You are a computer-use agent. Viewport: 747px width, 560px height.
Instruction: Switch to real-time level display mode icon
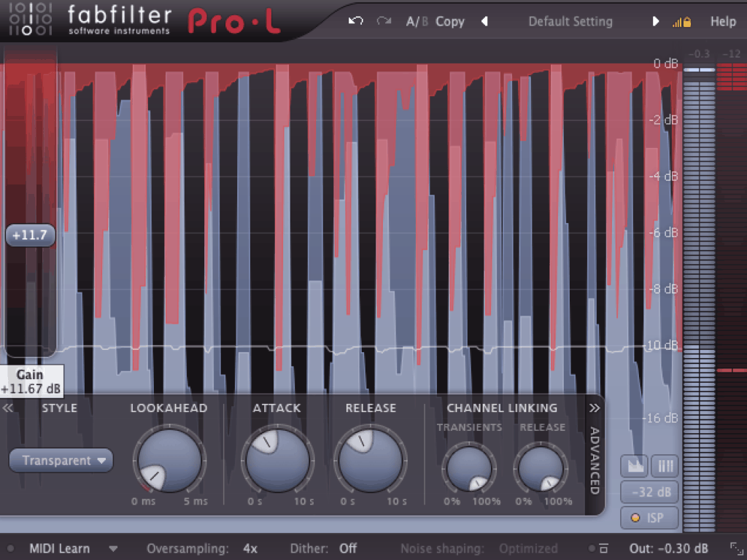tap(634, 466)
